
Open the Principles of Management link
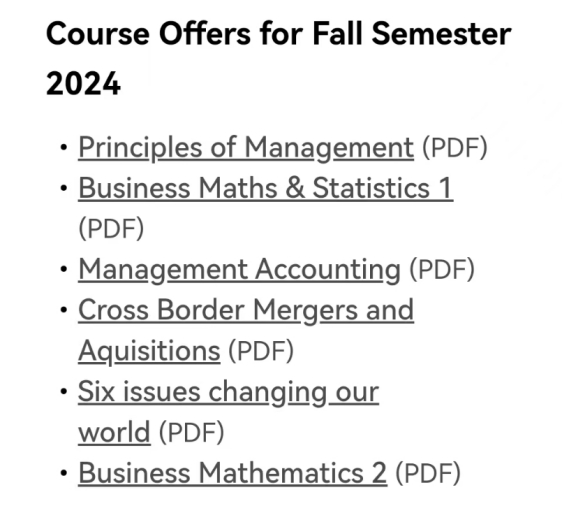tap(246, 148)
